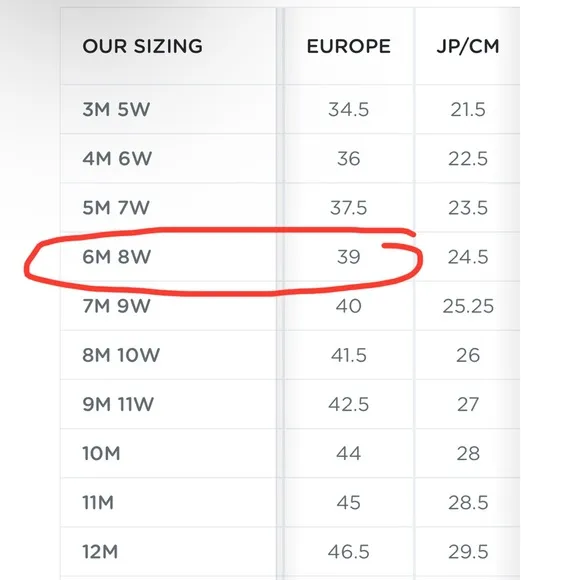Select the 11M size row
Screen dimensions: 580x580
coord(290,502)
